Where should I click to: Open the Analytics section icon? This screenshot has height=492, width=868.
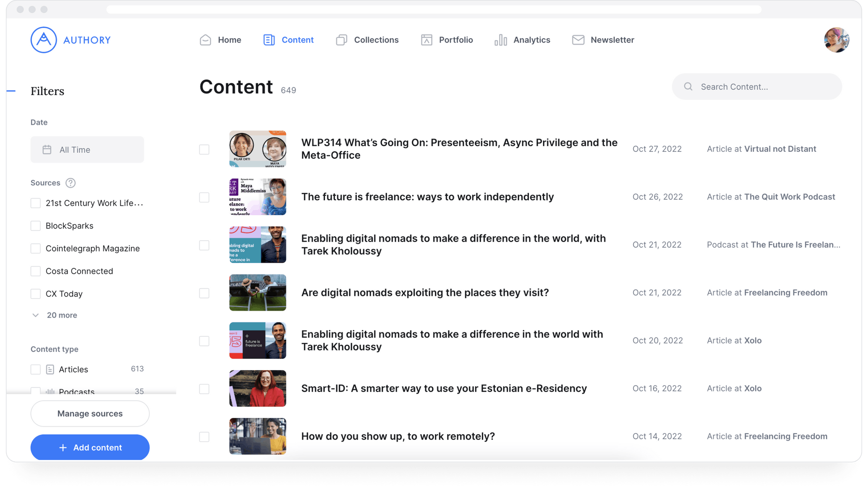[500, 39]
